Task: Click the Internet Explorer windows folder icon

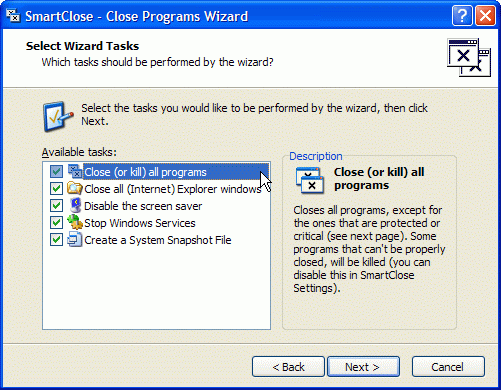Action: (x=75, y=189)
